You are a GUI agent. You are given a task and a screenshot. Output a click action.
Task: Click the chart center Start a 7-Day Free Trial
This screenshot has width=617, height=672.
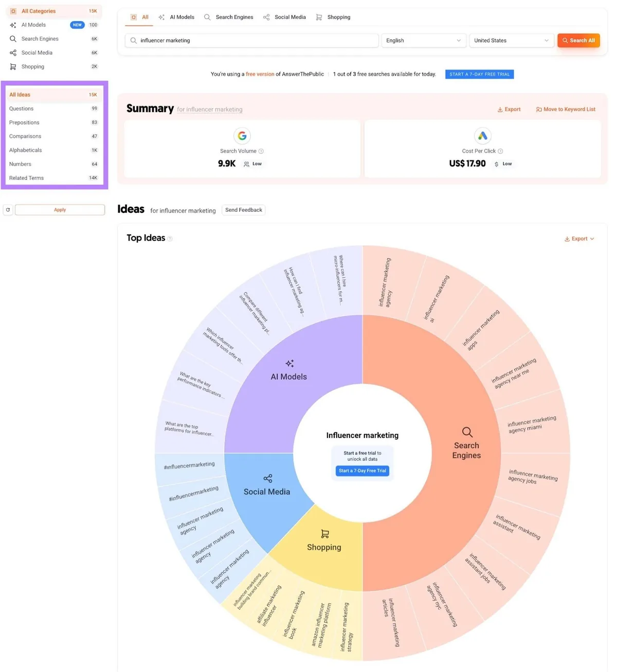tap(362, 471)
